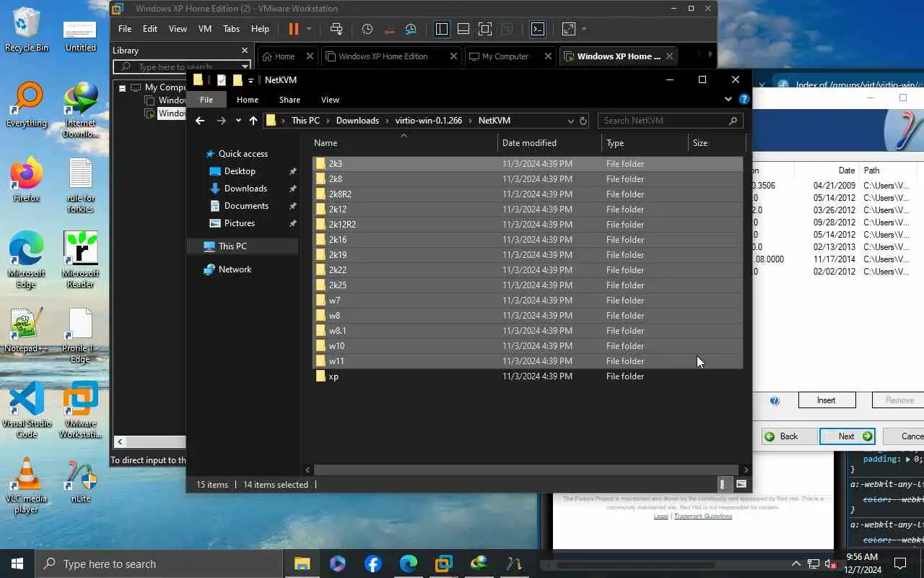
Task: Click VMware stretch guest icon
Action: 569,29
